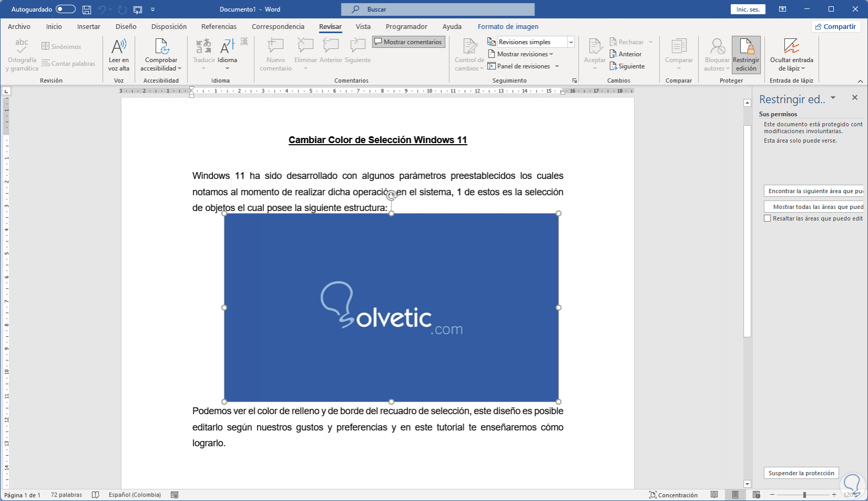
Task: Click the Sinónimos thesaurus button
Action: [x=62, y=46]
